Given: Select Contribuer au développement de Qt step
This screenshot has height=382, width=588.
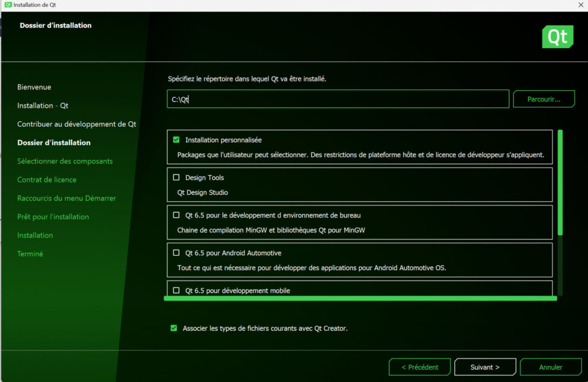Looking at the screenshot, I should pos(76,124).
